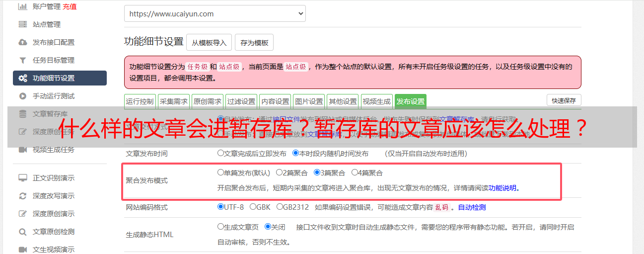Switch to 其他设置 tab
Image resolution: width=644 pixels, height=254 pixels.
343,101
